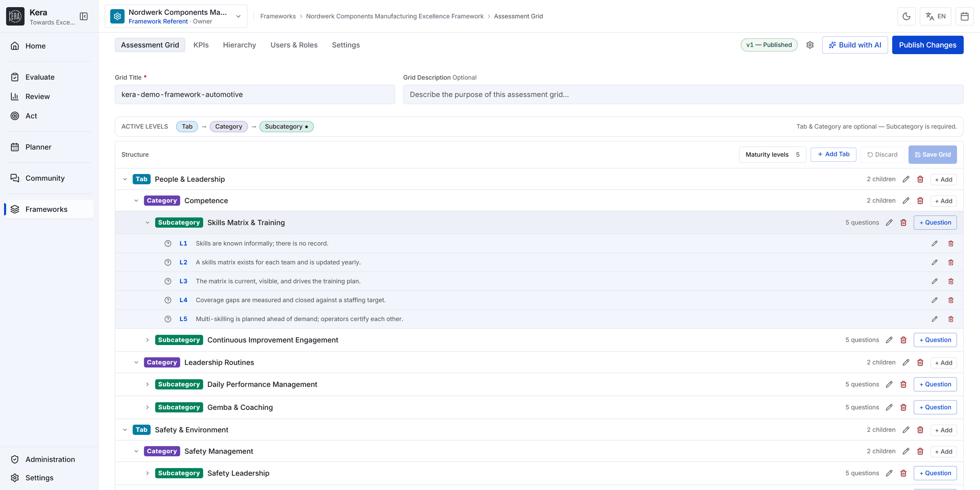Viewport: 980px width, 490px height.
Task: Edit the Safety & Environment tab
Action: (x=906, y=430)
